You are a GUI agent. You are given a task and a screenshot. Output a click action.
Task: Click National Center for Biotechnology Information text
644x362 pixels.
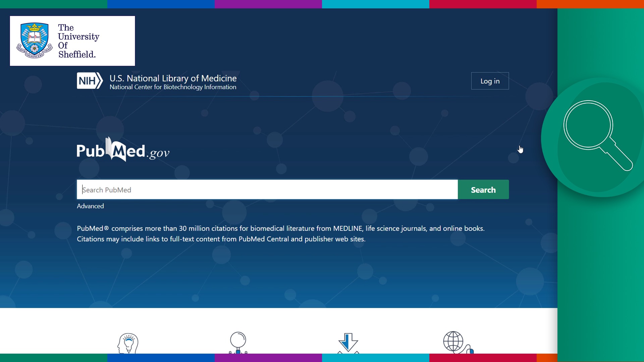pos(173,87)
